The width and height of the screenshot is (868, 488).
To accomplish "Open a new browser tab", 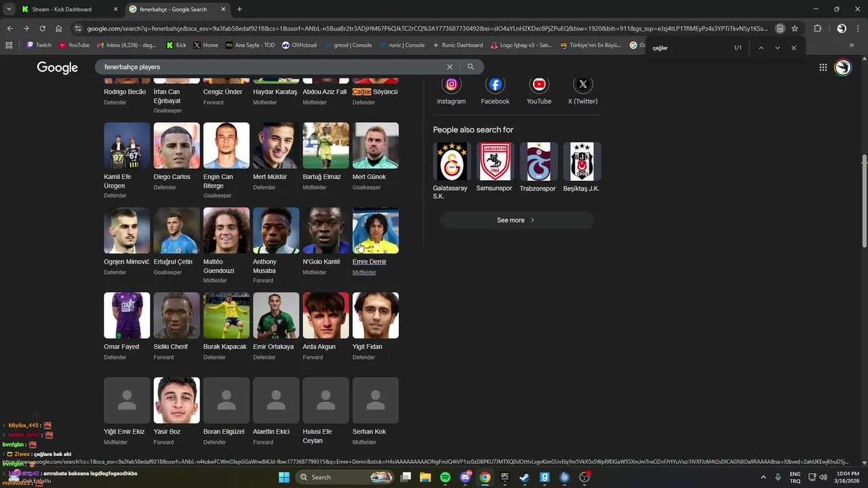I will [239, 9].
